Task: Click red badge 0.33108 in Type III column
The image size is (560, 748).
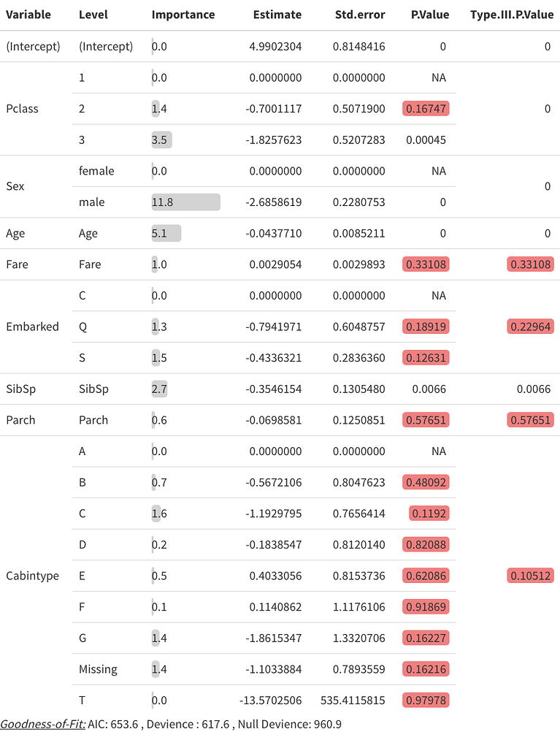Action: (x=530, y=264)
